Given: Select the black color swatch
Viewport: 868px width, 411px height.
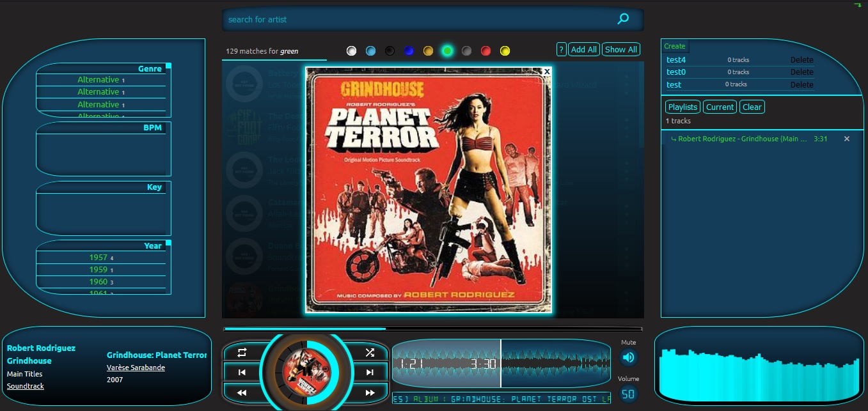Looking at the screenshot, I should click(x=390, y=50).
